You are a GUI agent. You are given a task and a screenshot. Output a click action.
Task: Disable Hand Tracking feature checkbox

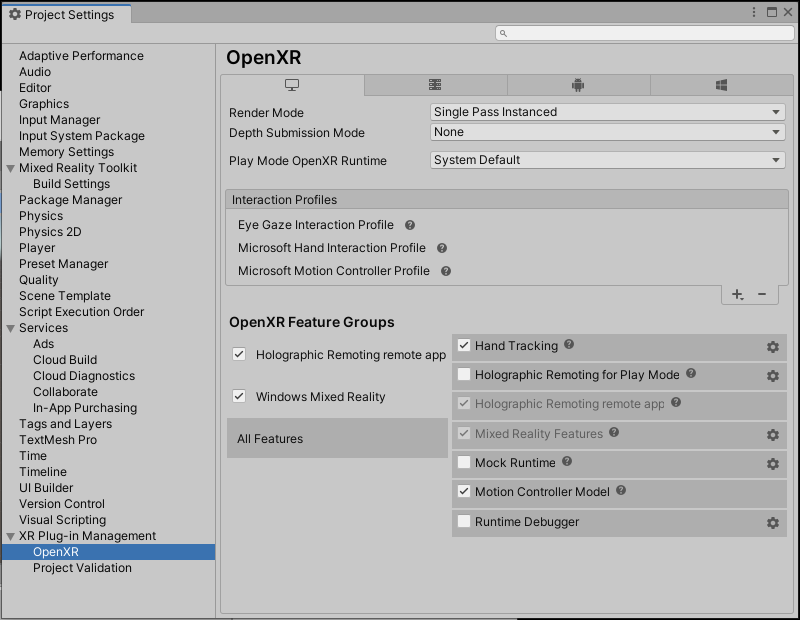tap(464, 346)
